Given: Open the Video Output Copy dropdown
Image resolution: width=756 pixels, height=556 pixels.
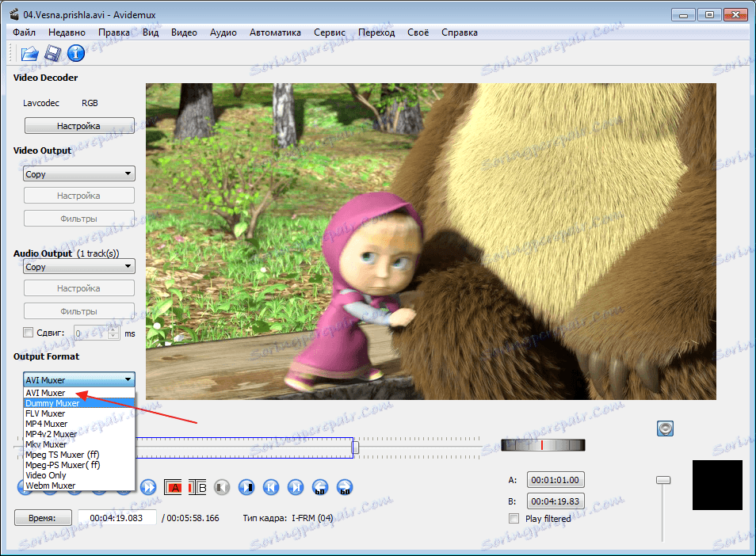Looking at the screenshot, I should click(x=79, y=174).
